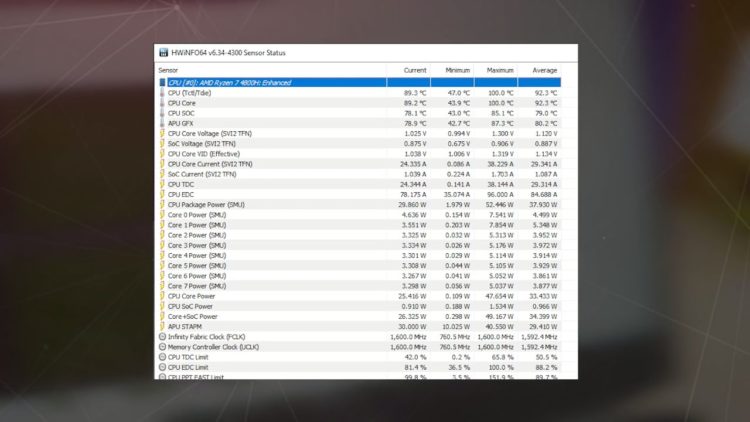Select the Core 4 Power (SMU) label
Screen dimensions: 750x422
(197, 255)
